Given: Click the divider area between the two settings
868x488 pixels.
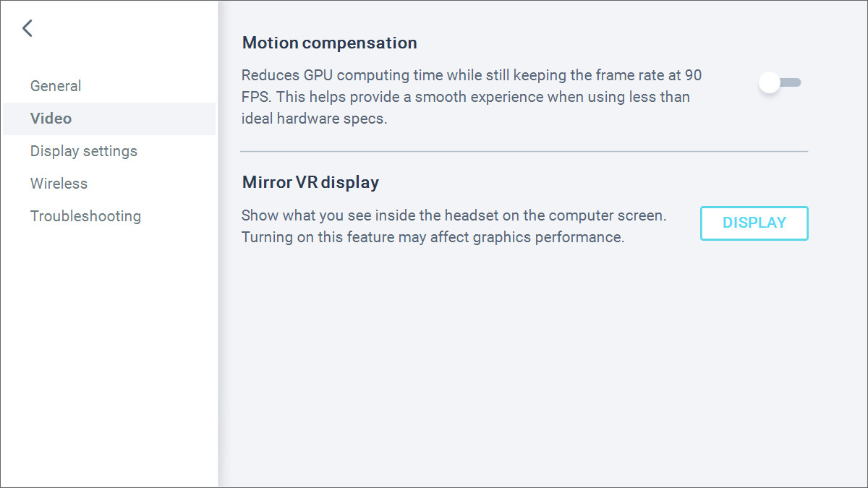Looking at the screenshot, I should coord(525,151).
